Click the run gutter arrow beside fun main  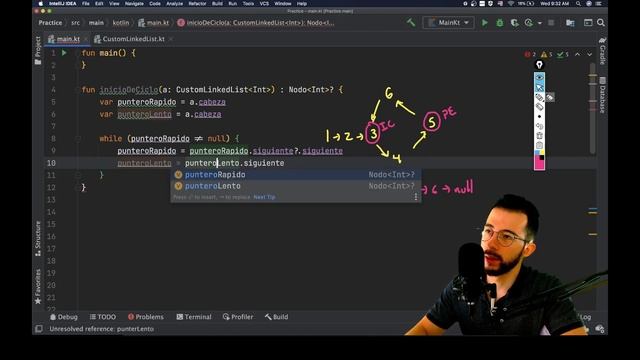tap(64, 53)
